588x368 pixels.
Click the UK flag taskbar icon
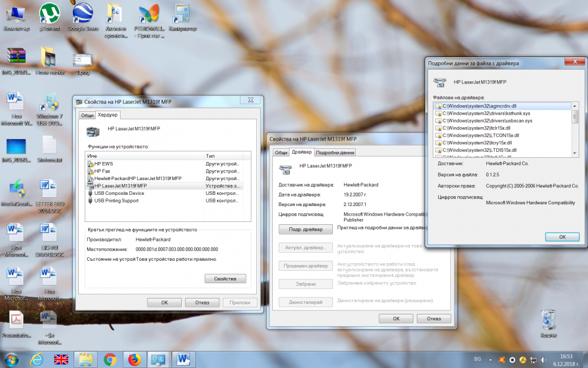pyautogui.click(x=61, y=360)
